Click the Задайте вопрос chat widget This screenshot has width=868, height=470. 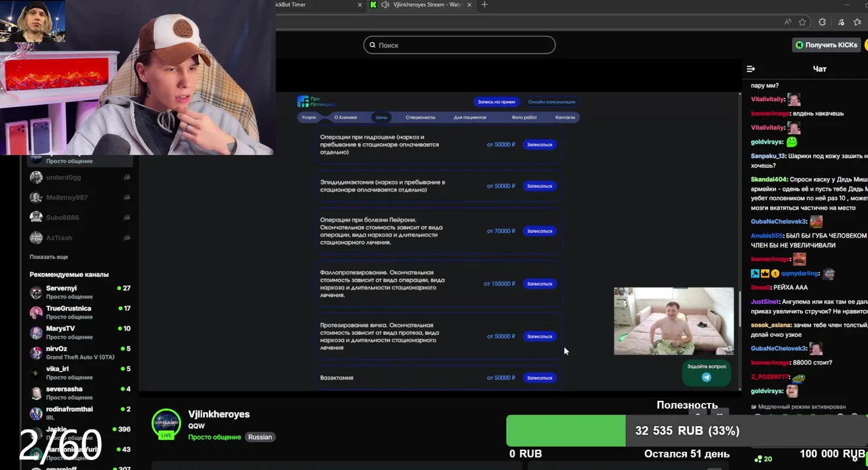[706, 373]
